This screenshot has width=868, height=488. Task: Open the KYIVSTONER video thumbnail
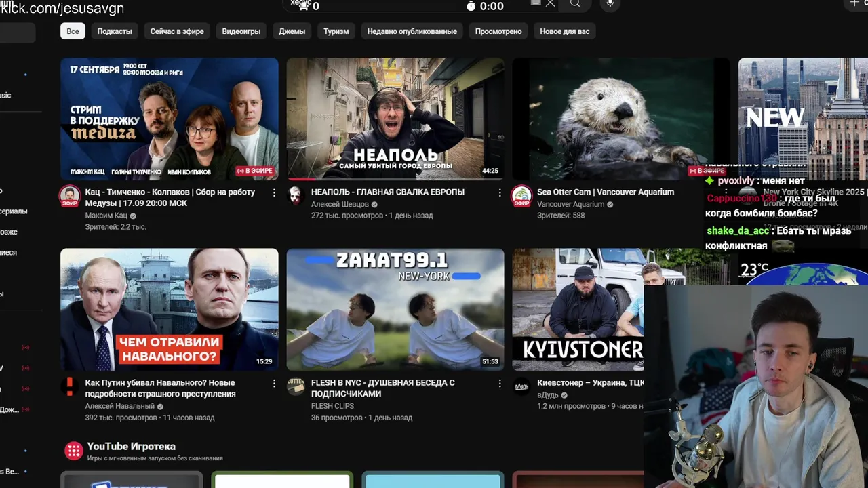[578, 309]
